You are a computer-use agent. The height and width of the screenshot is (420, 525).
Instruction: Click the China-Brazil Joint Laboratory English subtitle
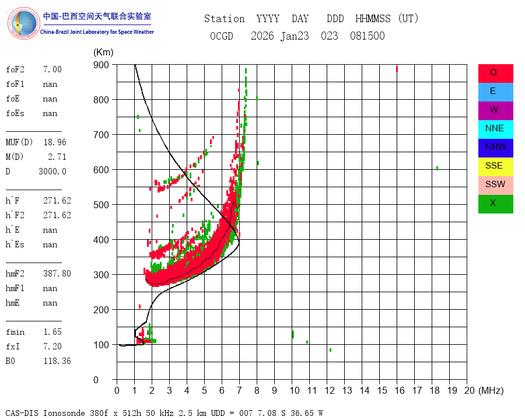click(97, 32)
